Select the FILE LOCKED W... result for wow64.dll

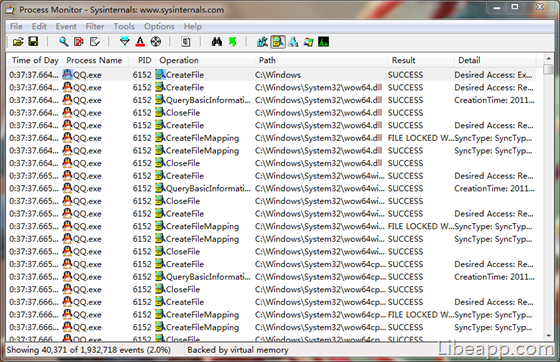pyautogui.click(x=421, y=138)
